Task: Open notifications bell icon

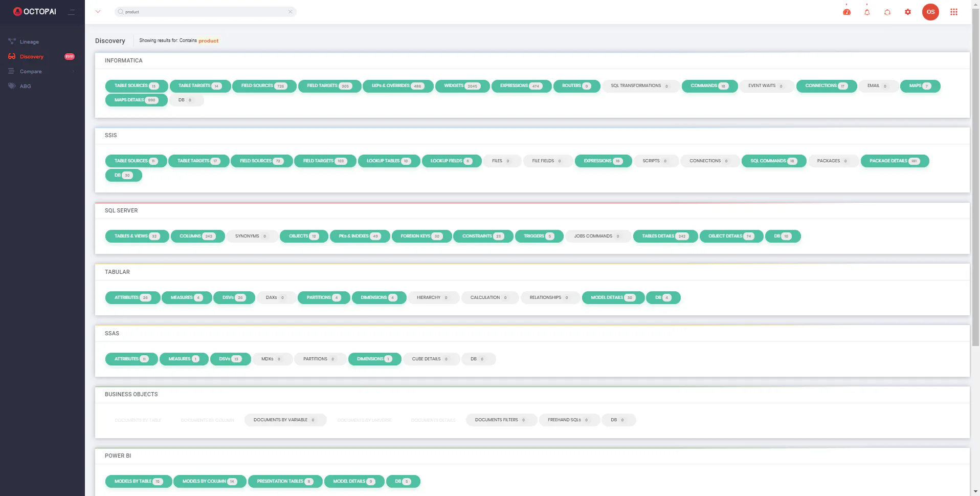Action: click(x=867, y=12)
